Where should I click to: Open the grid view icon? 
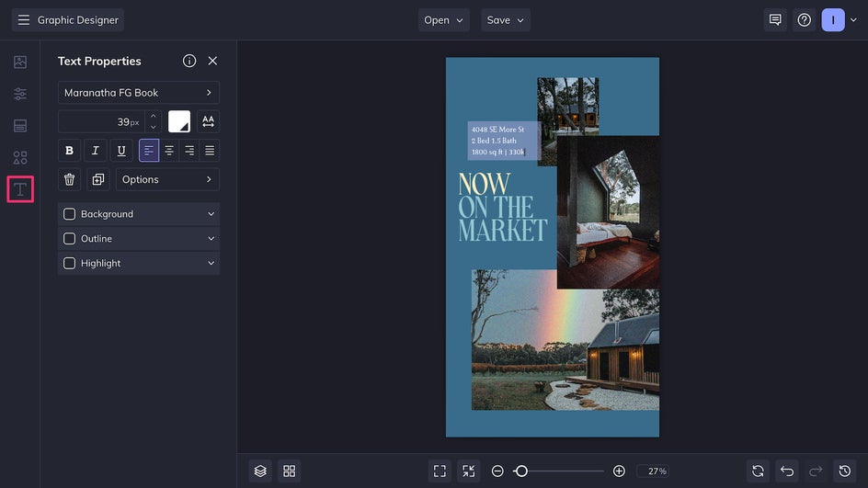[289, 471]
